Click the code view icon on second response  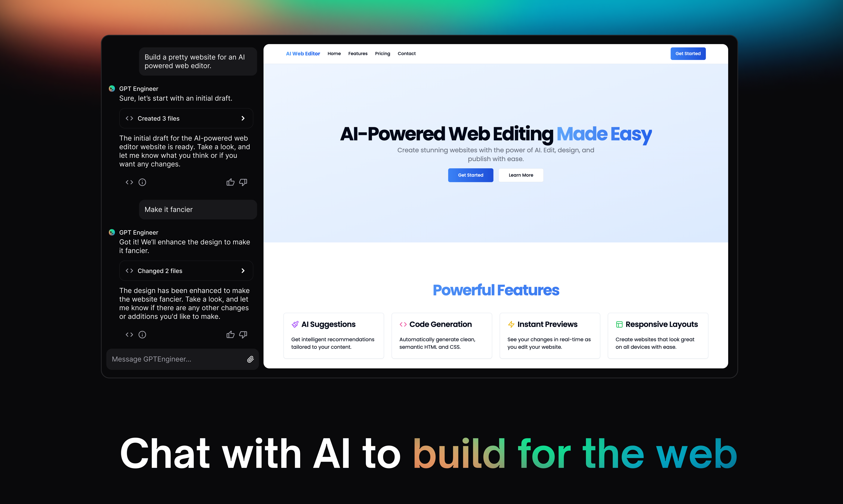click(128, 334)
